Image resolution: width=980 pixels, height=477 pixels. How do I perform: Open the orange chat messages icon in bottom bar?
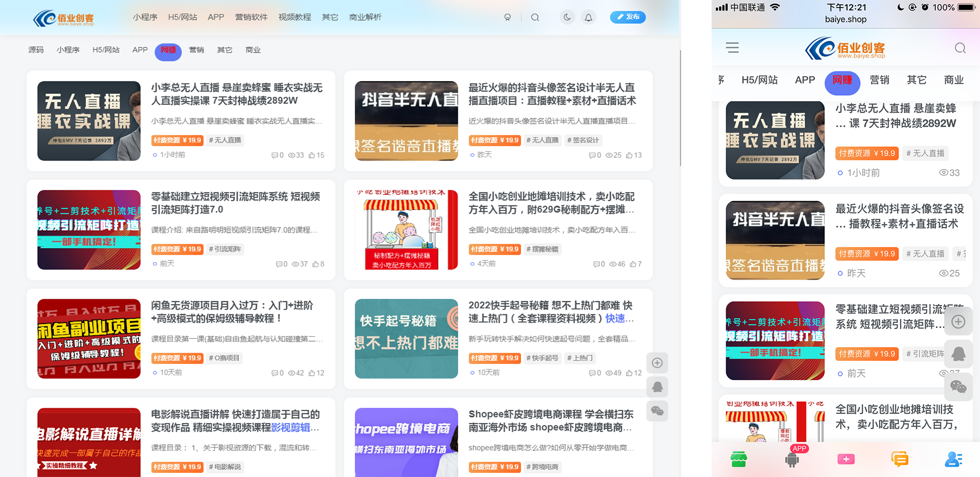(899, 459)
